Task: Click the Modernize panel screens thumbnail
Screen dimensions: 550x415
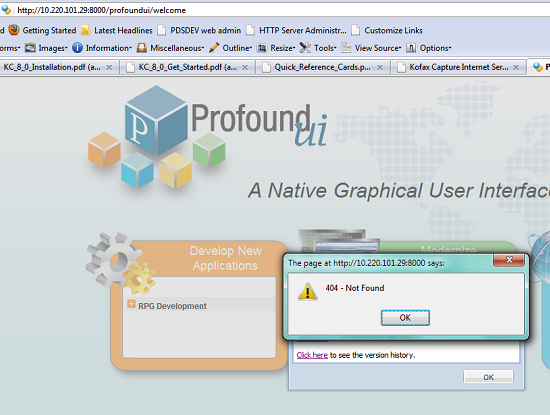Action: pos(339,241)
